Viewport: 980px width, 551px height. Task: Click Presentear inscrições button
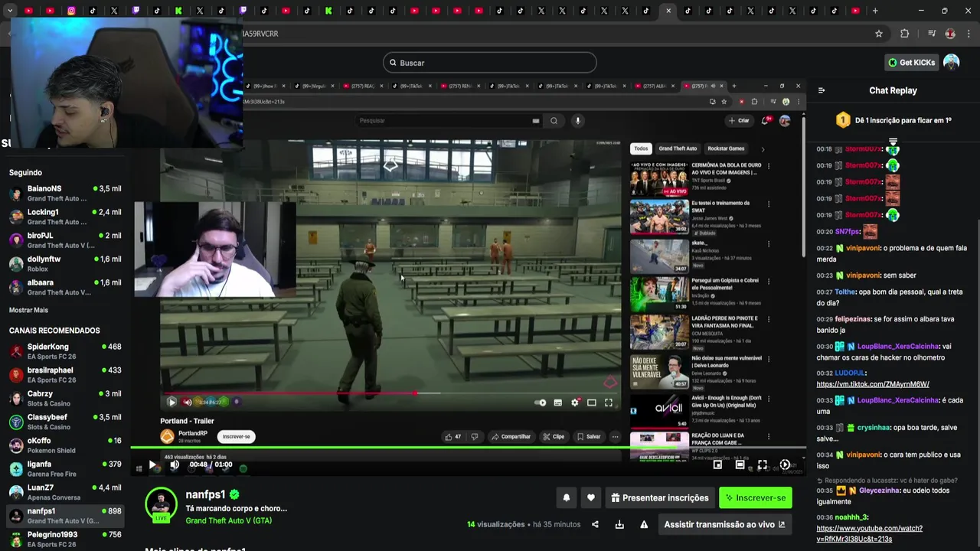(x=659, y=497)
